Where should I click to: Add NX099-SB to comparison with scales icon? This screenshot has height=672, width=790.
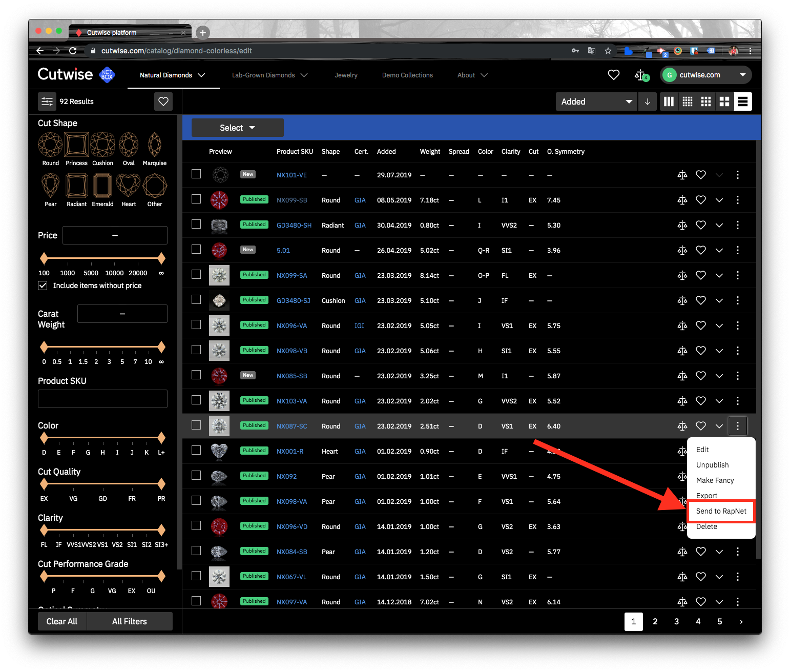coord(682,200)
